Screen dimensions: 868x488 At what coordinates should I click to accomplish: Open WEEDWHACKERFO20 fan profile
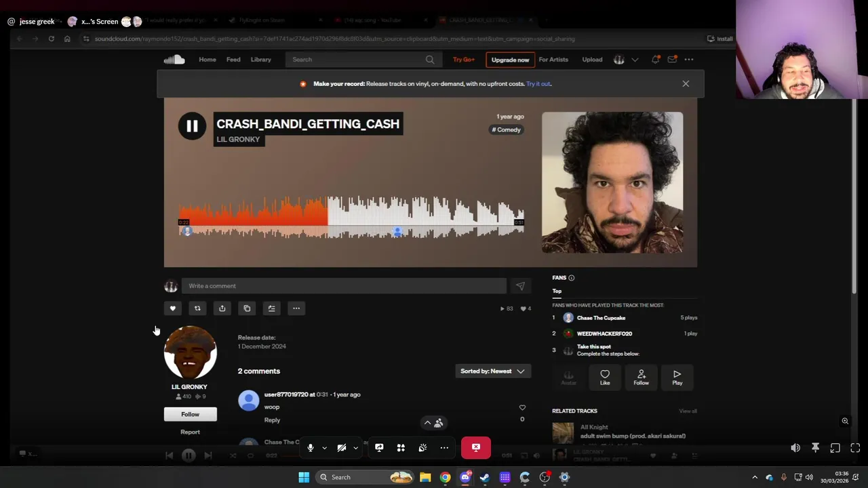click(604, 333)
